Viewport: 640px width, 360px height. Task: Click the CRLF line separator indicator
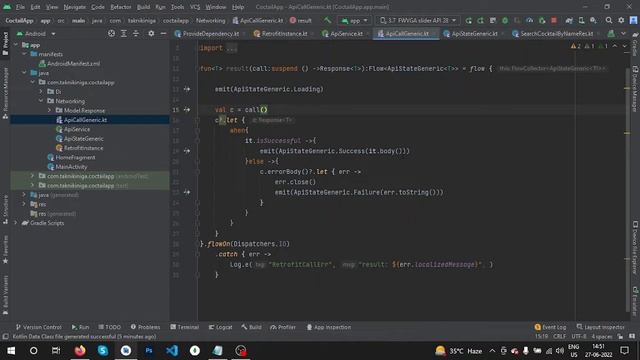(559, 336)
